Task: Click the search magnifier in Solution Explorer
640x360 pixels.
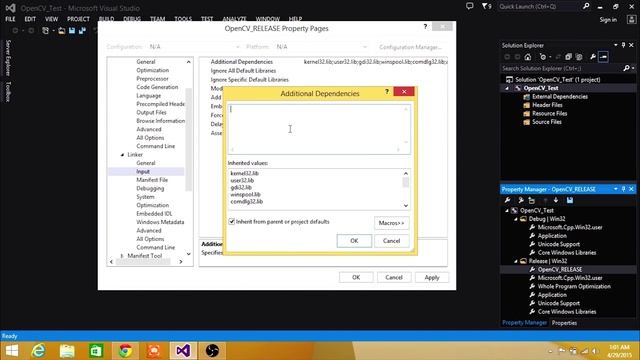Action: [627, 69]
